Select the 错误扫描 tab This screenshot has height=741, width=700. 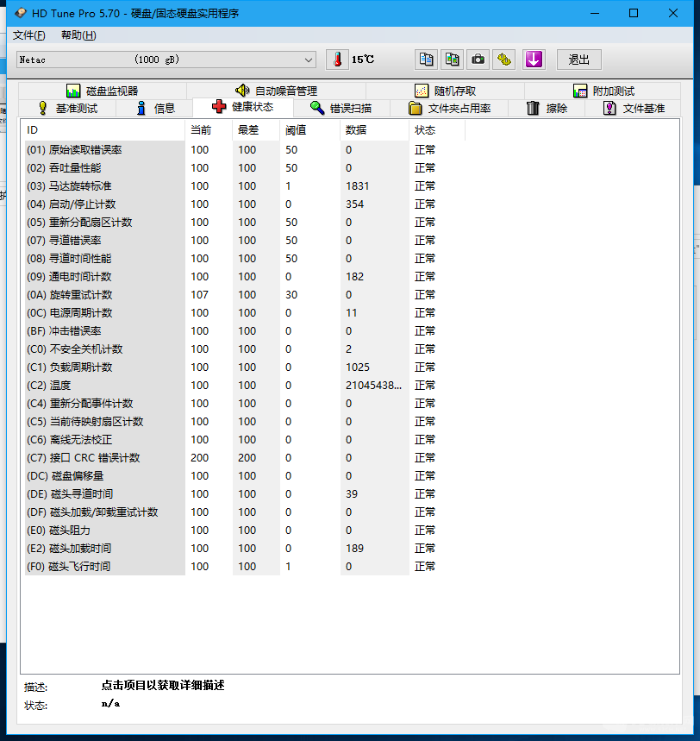[341, 108]
